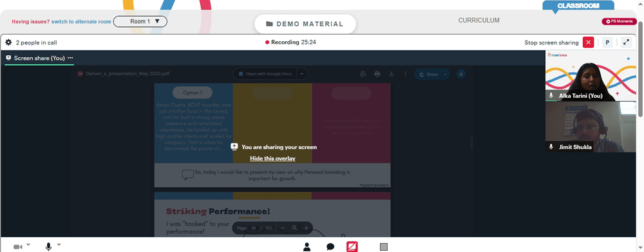Open the CURRICULUM tab

coord(479,20)
